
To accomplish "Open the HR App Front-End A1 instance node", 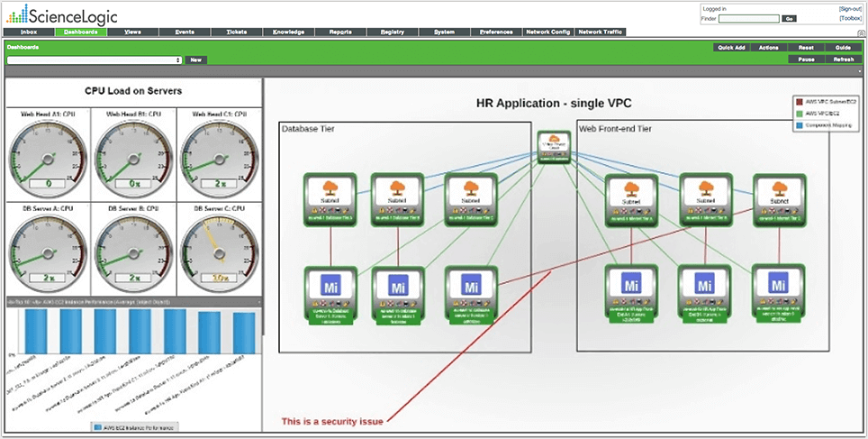I will [x=631, y=294].
